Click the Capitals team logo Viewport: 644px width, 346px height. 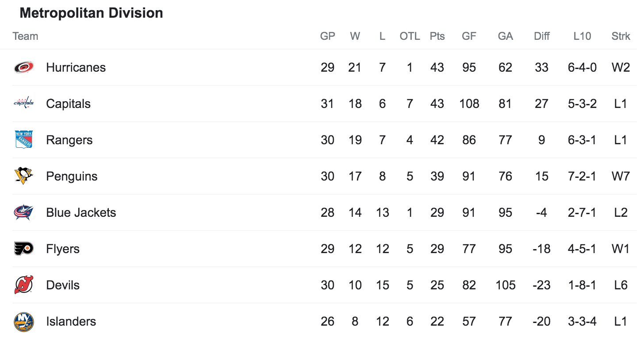point(23,104)
